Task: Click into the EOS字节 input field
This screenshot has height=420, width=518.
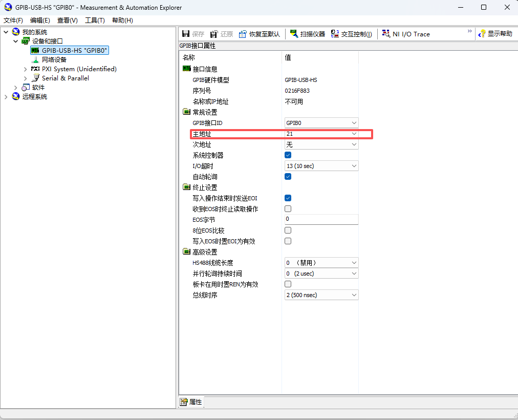Action: point(321,219)
